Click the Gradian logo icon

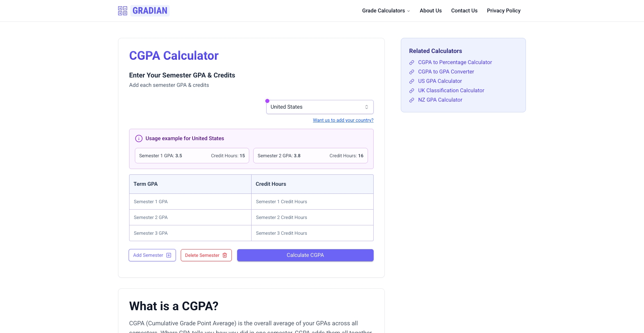click(122, 10)
